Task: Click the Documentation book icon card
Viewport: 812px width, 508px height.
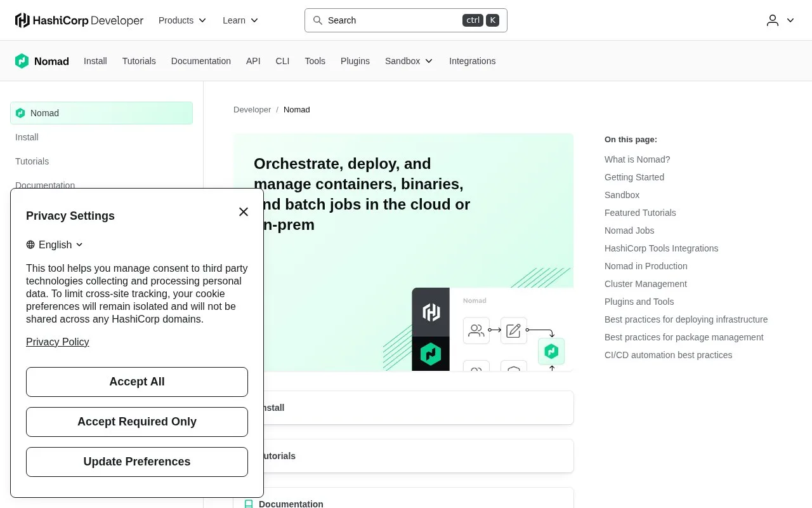Action: (x=403, y=504)
